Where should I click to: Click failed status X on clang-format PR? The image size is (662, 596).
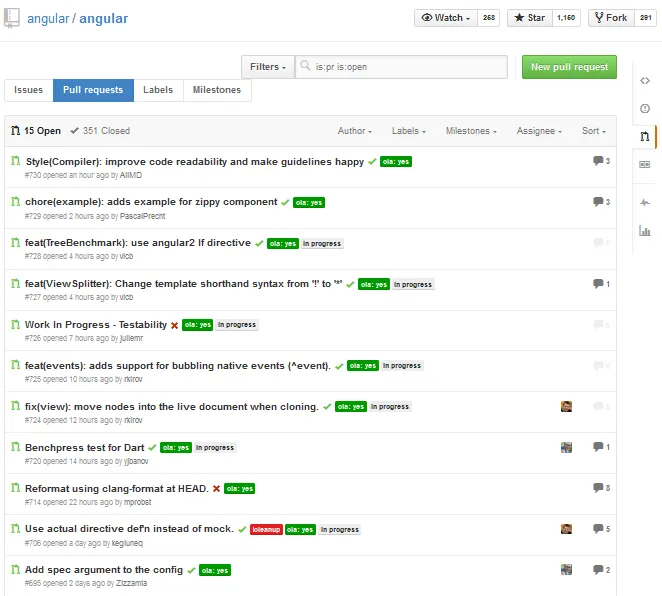pyautogui.click(x=216, y=489)
